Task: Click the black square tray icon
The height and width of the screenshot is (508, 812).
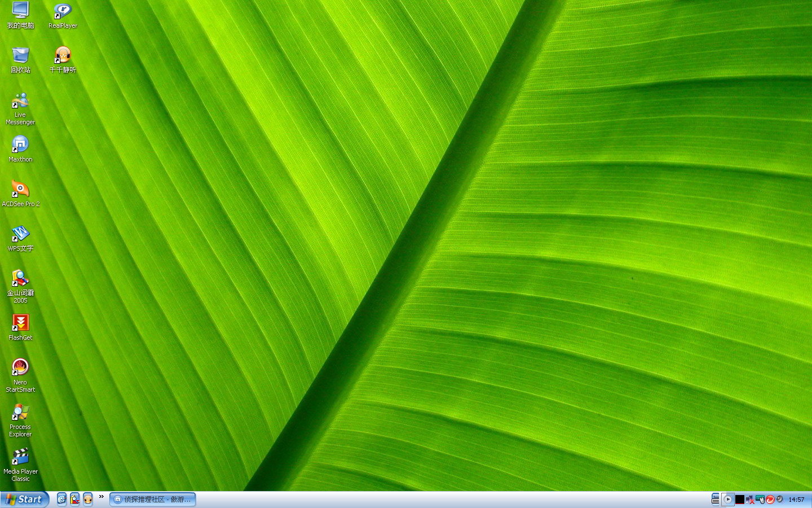Action: point(740,500)
